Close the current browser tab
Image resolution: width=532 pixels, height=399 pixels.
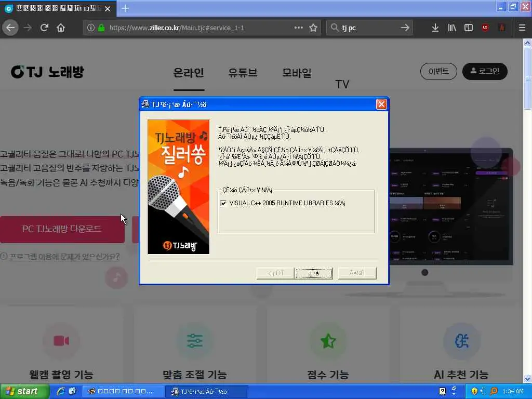[108, 9]
